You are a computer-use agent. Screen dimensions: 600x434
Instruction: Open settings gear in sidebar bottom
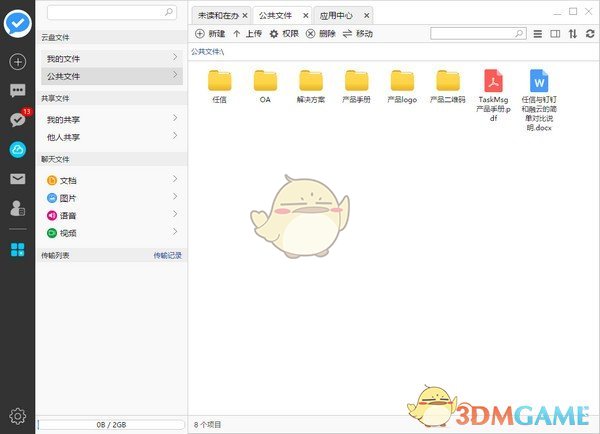coord(18,416)
